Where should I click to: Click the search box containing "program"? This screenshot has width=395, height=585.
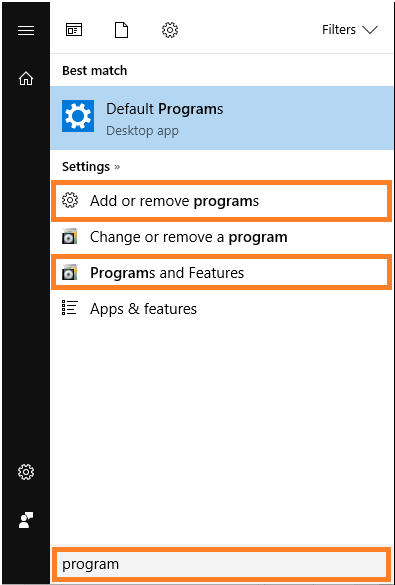coord(220,564)
